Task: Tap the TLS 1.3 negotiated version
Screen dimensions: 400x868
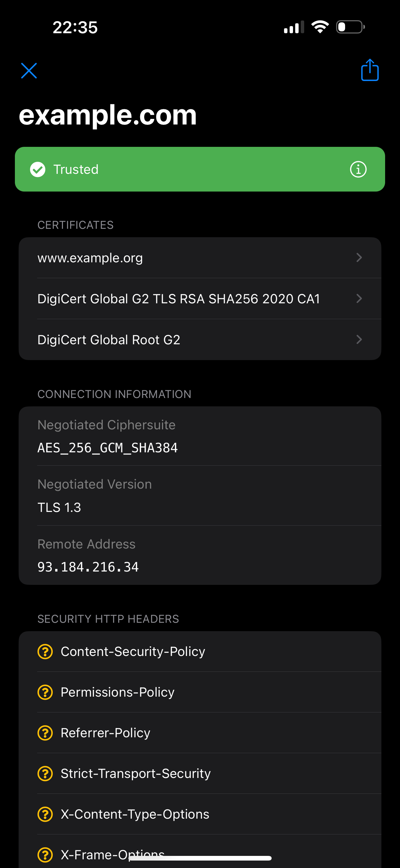Action: (59, 508)
